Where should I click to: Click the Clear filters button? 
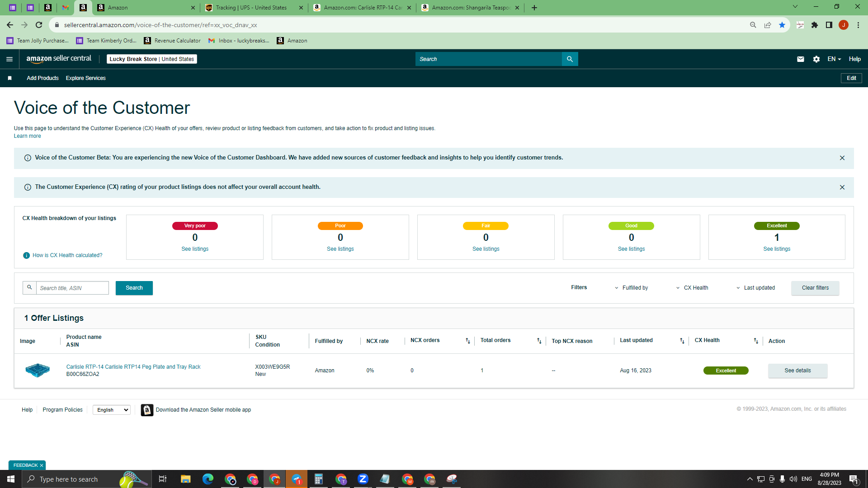(815, 288)
